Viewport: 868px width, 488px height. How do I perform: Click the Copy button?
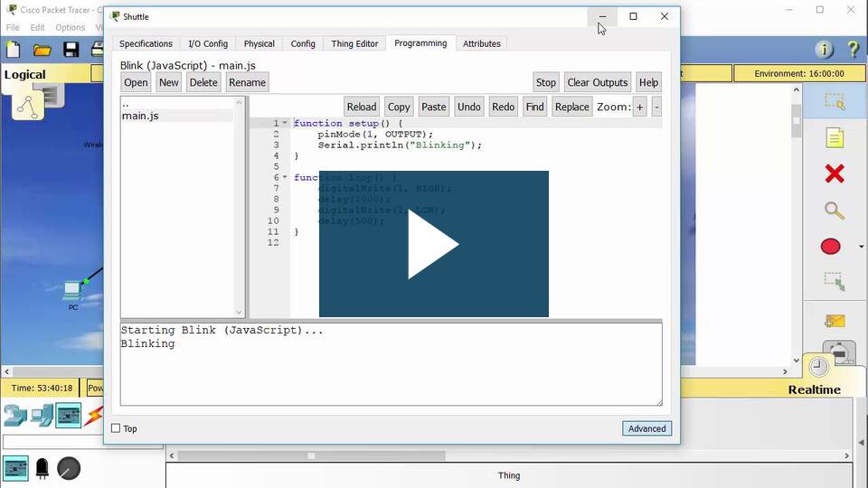point(399,107)
